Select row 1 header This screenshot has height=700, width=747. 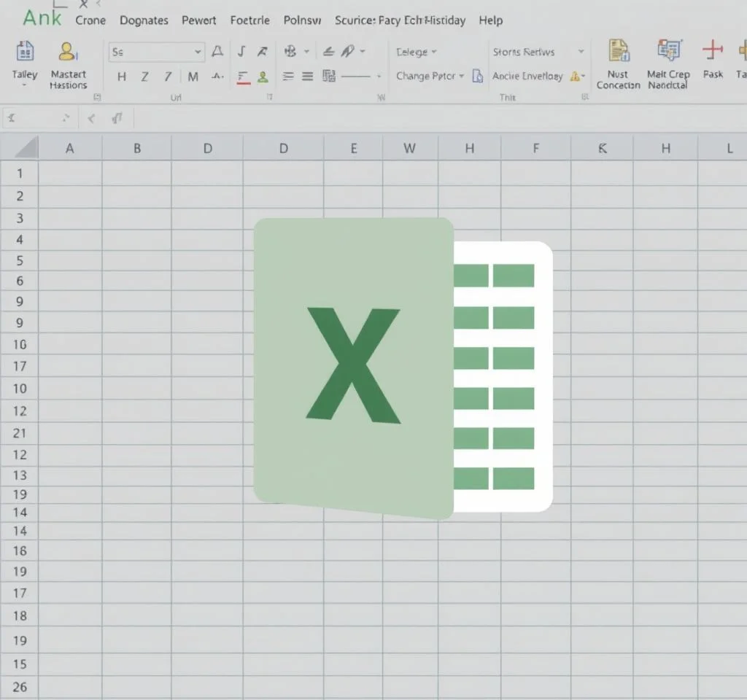point(20,174)
